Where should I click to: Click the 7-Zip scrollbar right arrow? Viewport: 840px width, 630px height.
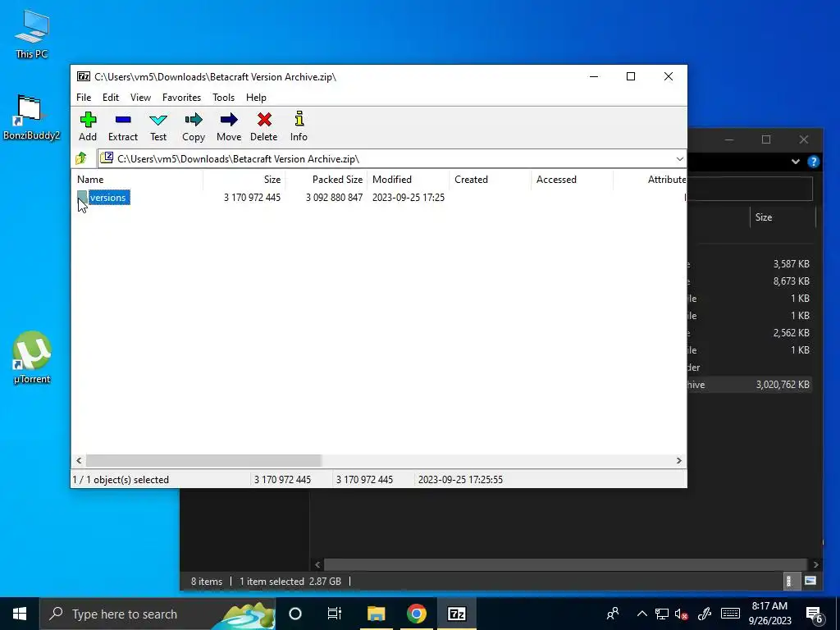click(x=678, y=461)
